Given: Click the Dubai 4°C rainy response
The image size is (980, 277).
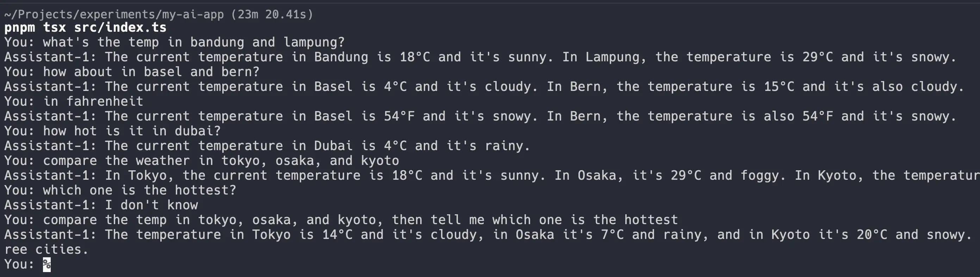Looking at the screenshot, I should coord(267,146).
